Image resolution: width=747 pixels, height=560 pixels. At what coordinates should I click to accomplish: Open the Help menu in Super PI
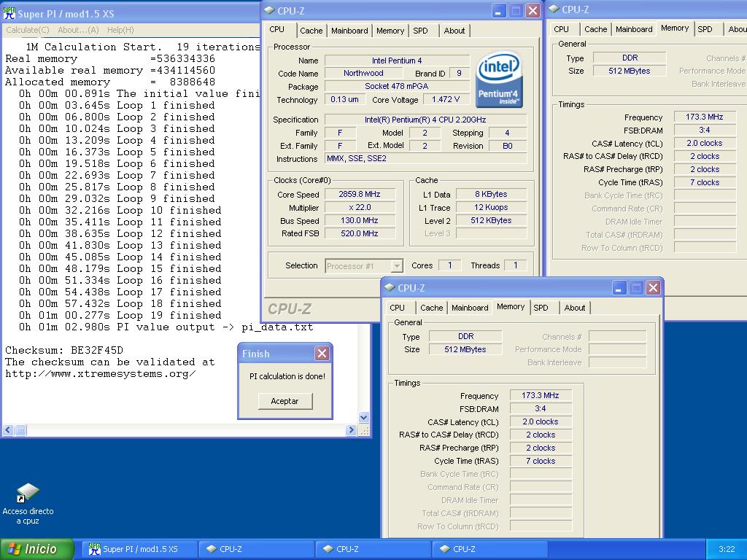[120, 30]
